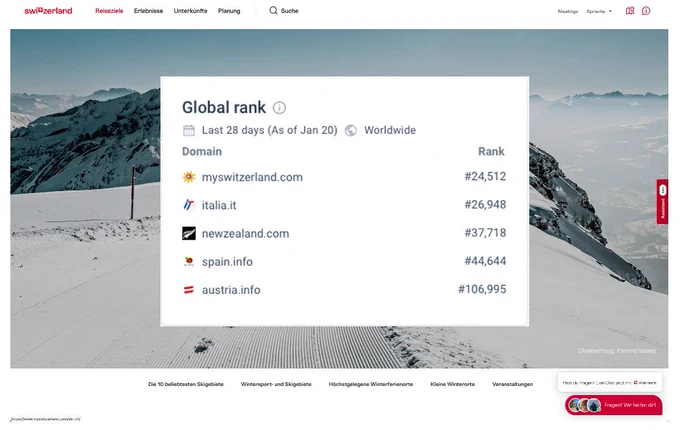The image size is (680, 430).
Task: Open the Planung menu
Action: 229,11
